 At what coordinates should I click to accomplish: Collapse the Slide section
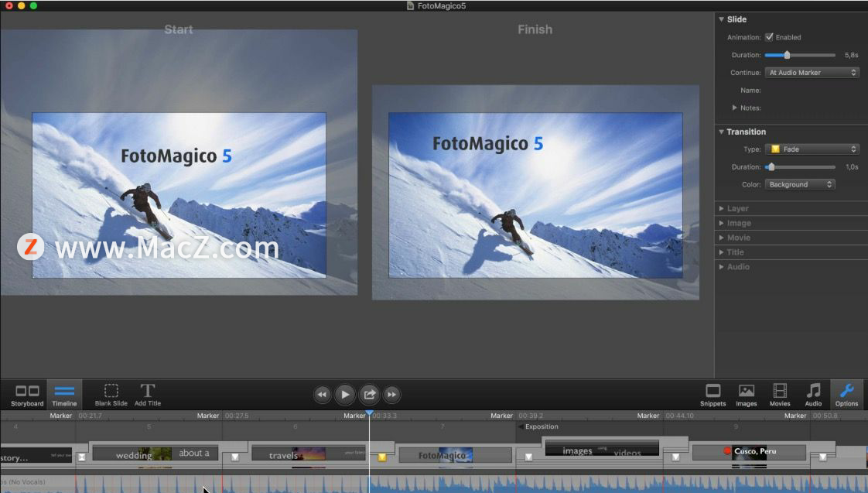(721, 19)
